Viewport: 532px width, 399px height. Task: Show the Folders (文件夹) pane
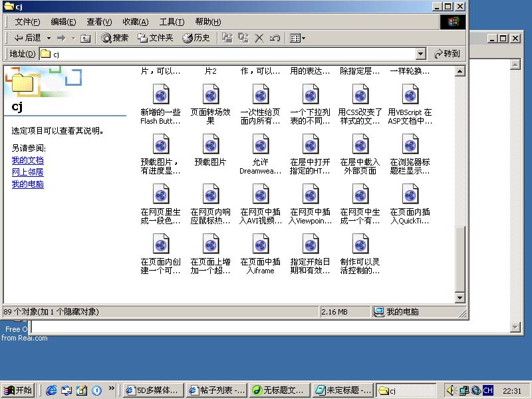coord(156,38)
